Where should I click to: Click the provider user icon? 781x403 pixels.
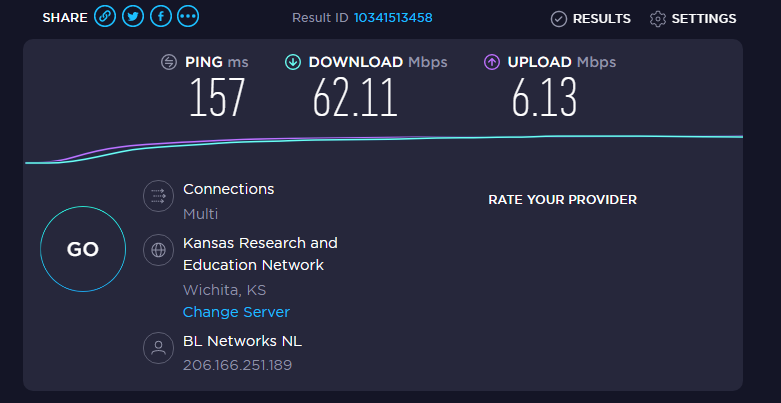point(158,348)
